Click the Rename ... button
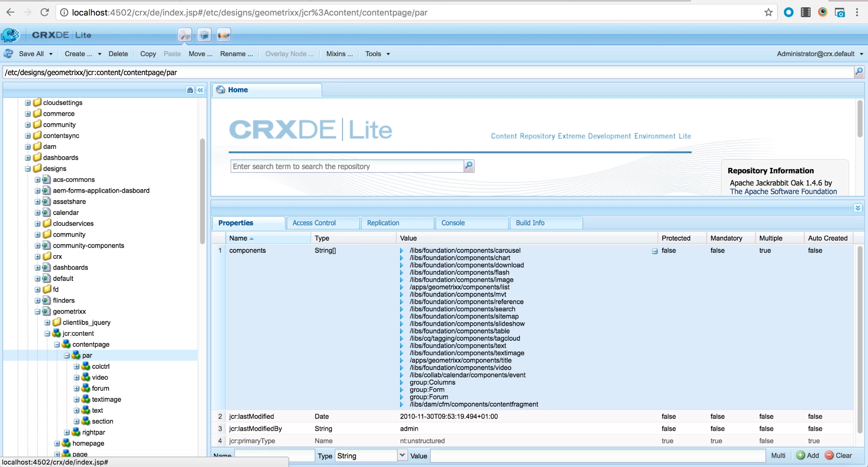The image size is (868, 467). (x=236, y=54)
